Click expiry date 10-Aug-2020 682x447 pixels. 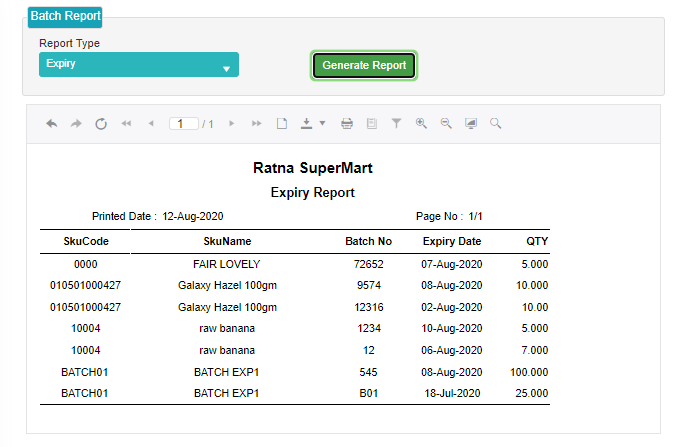click(451, 328)
